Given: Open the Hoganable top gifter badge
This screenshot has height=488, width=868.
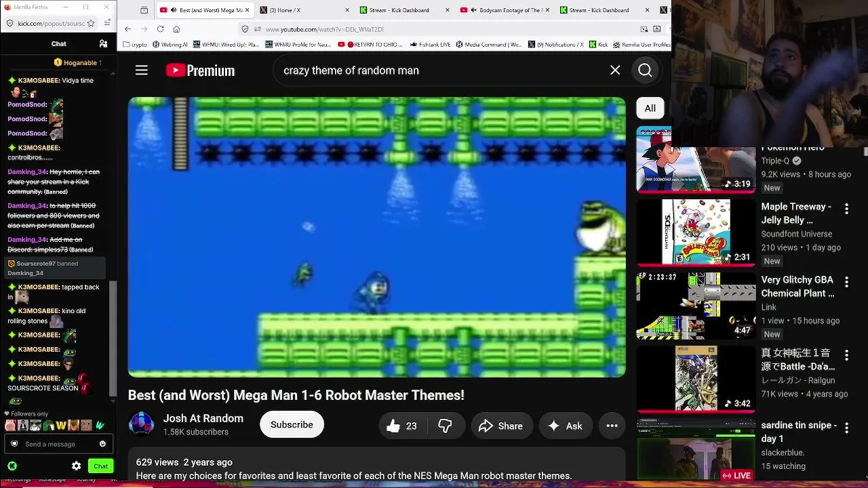Looking at the screenshot, I should 77,62.
